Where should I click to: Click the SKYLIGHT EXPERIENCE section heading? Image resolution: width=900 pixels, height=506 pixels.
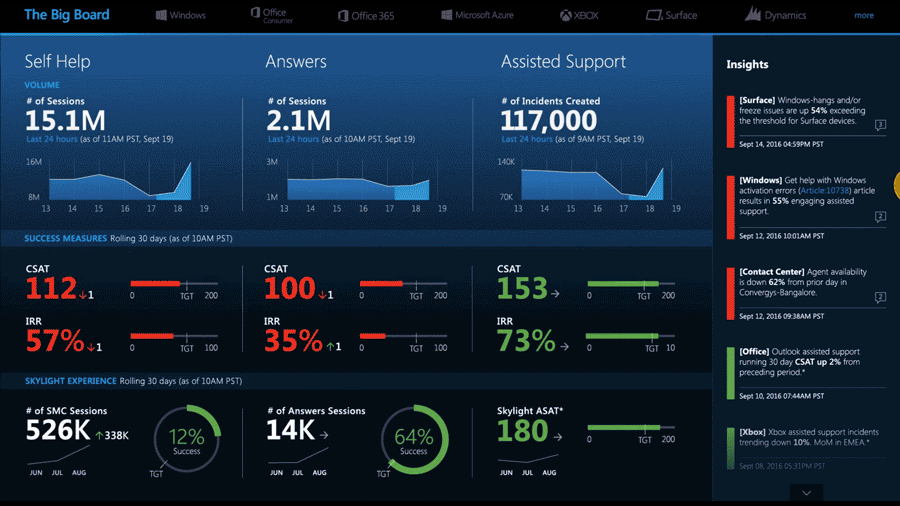[x=71, y=381]
